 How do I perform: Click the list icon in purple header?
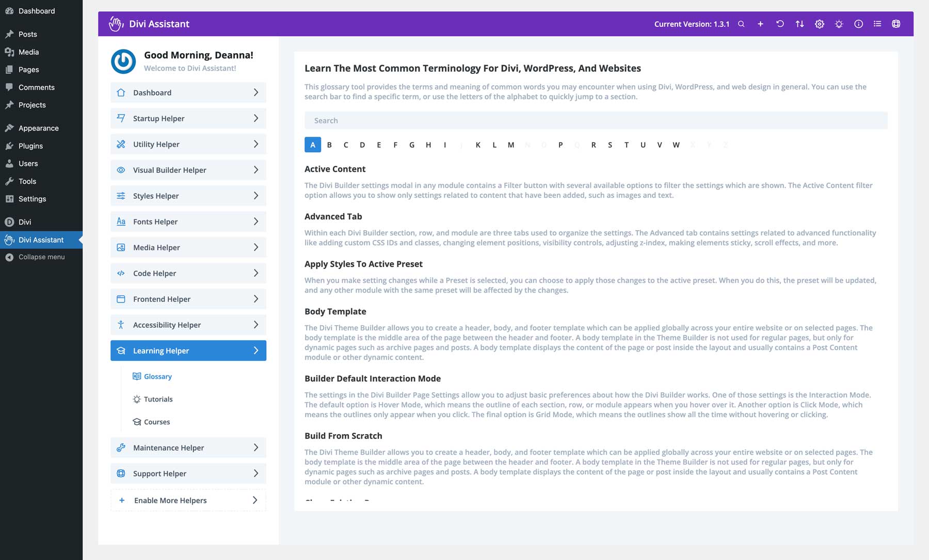877,24
